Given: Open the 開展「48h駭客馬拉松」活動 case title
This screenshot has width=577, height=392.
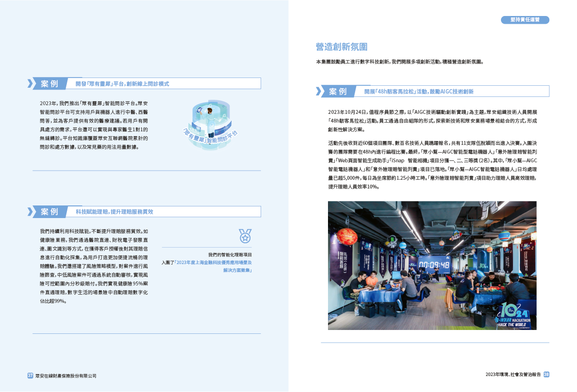Looking at the screenshot, I should [419, 92].
